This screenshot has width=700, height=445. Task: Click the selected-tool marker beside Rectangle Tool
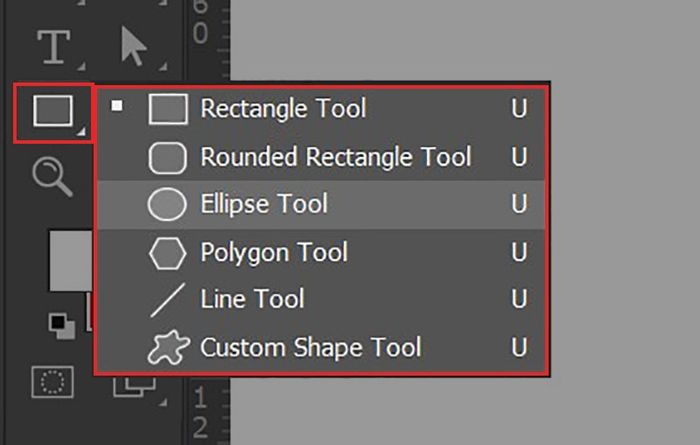tap(118, 105)
